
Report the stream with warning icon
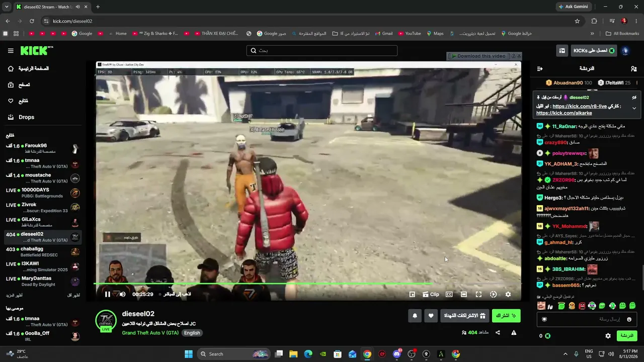click(514, 332)
